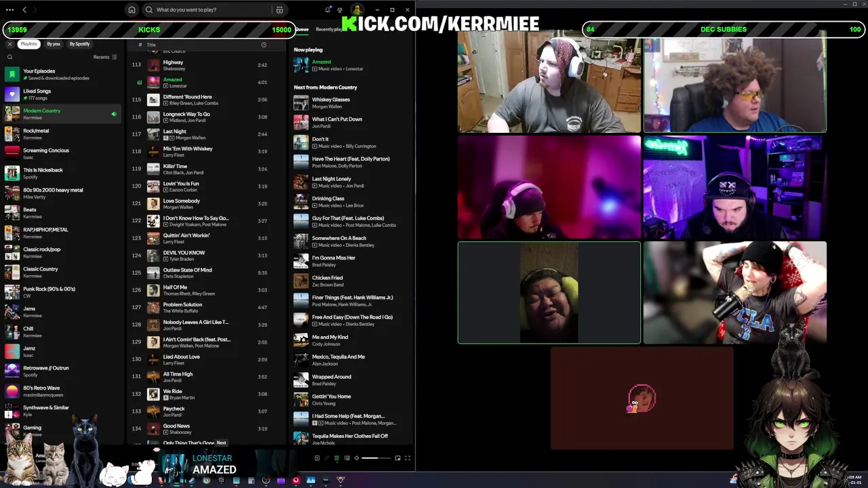Select the Playlists filter chip
This screenshot has height=488, width=868.
[x=28, y=44]
